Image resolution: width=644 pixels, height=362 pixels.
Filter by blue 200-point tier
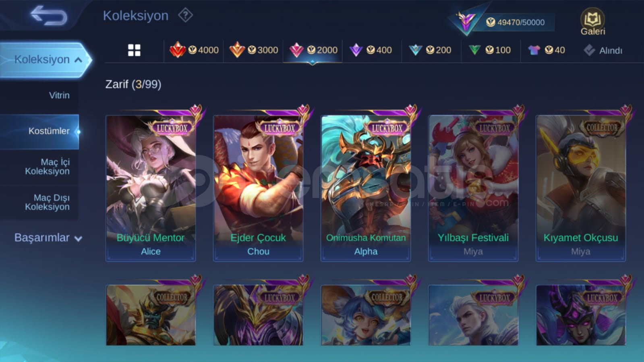click(430, 50)
